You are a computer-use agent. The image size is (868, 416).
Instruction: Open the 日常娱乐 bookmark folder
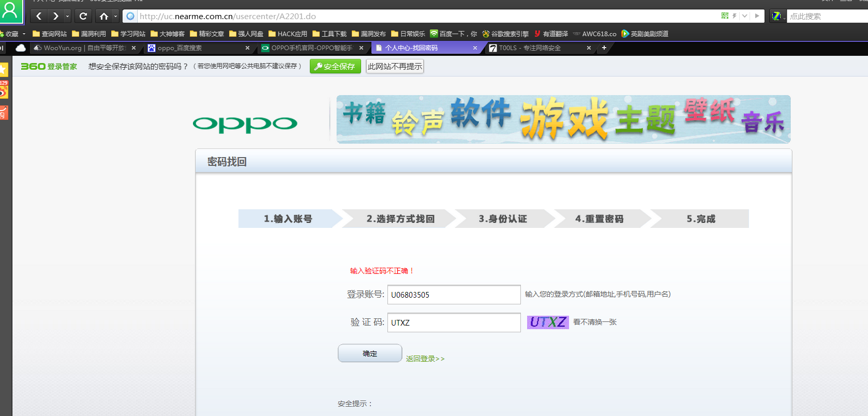click(408, 34)
